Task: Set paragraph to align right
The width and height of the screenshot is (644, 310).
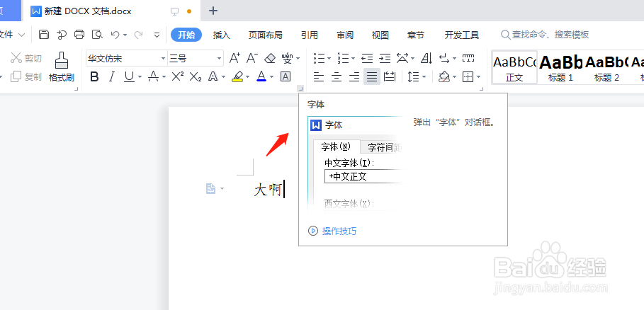Action: [354, 76]
